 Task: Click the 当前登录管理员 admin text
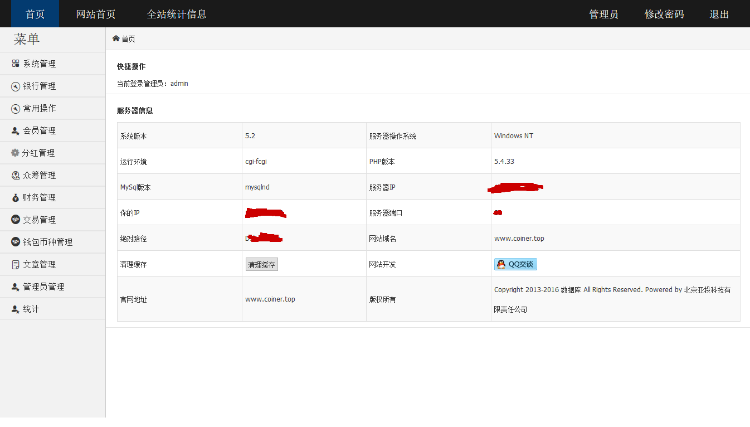pos(153,84)
